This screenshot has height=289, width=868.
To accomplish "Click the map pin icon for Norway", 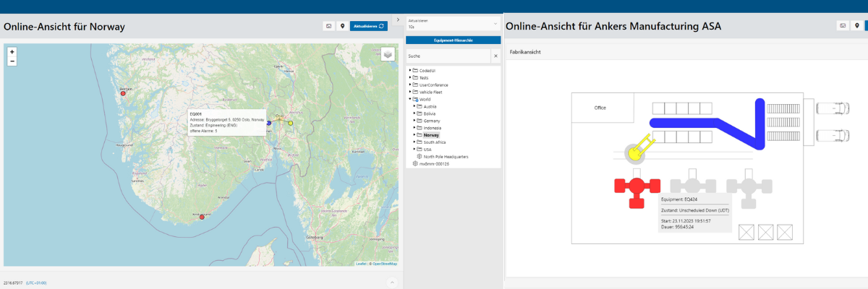I will point(342,26).
